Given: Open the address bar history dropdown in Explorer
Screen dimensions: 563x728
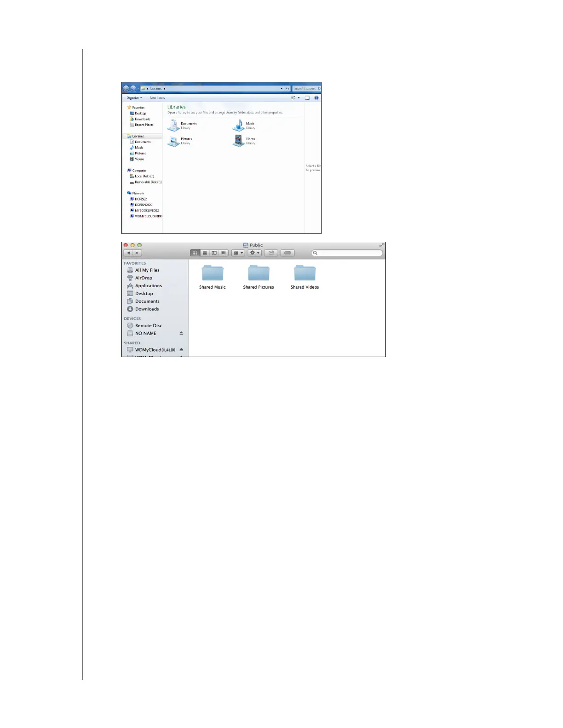Looking at the screenshot, I should (281, 89).
